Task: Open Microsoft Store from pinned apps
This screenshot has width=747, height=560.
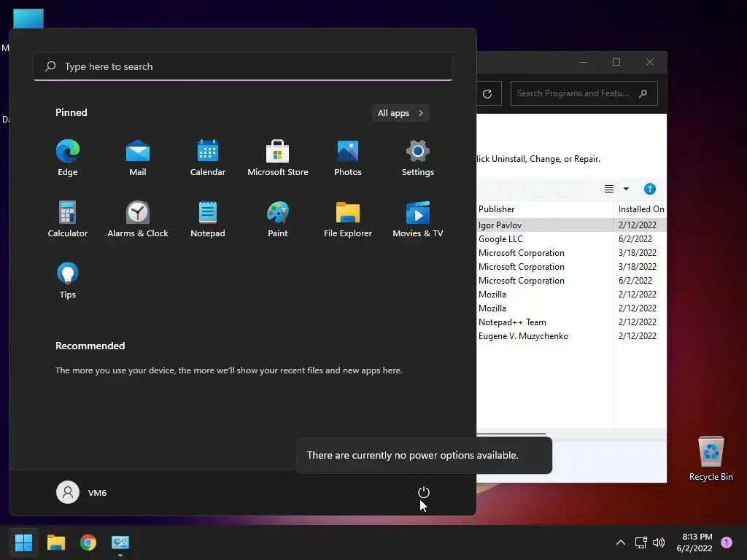Action: point(278,158)
